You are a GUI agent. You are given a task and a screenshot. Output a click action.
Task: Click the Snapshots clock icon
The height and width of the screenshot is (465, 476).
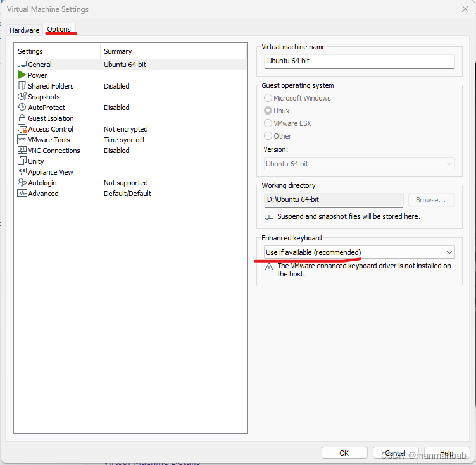[22, 96]
